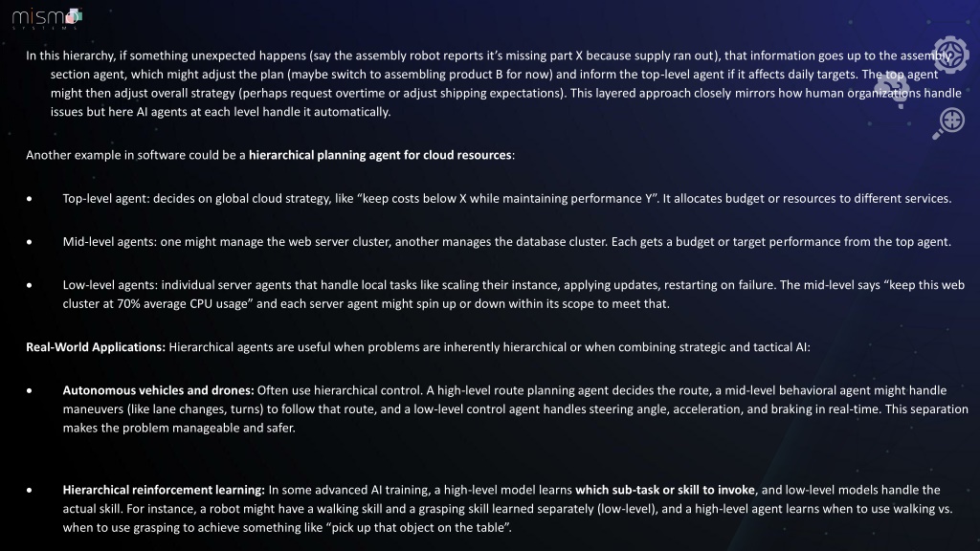The height and width of the screenshot is (551, 980).
Task: Click the 'Mid-level agents:' bullet text
Action: pos(110,242)
